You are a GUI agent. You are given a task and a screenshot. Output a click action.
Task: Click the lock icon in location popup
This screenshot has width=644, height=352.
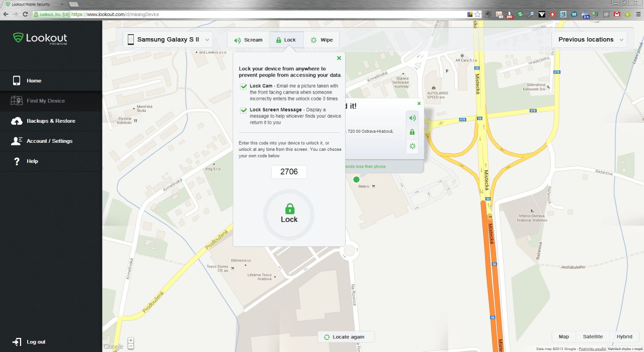click(412, 132)
